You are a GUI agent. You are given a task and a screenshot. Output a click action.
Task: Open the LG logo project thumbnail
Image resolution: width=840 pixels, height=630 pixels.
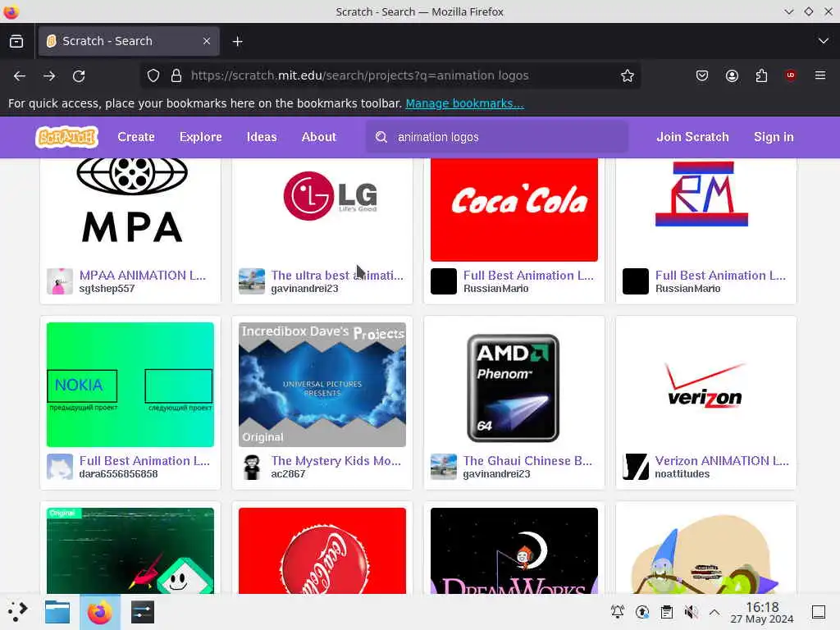(x=322, y=209)
